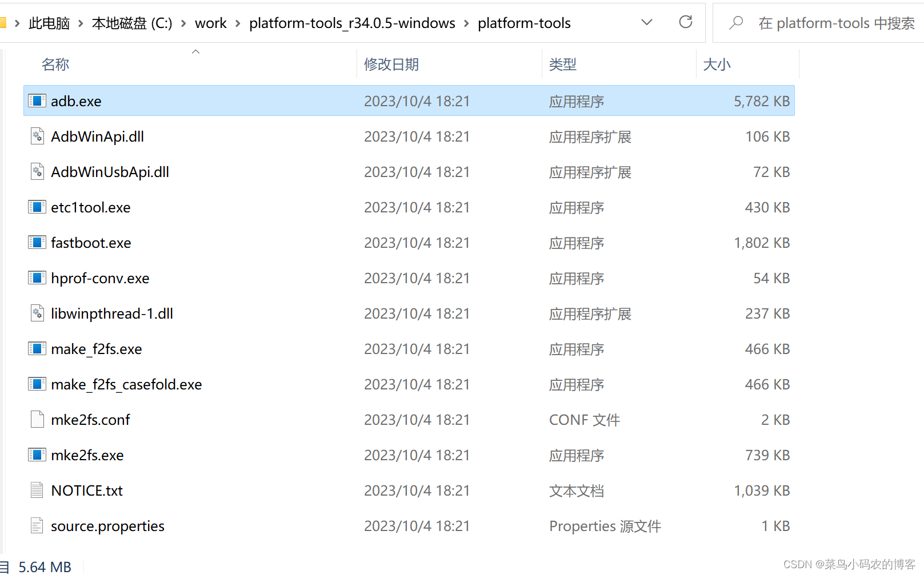Click the 237 KB size of libwinpthread-1.dll
This screenshot has height=575, width=924.
767,313
